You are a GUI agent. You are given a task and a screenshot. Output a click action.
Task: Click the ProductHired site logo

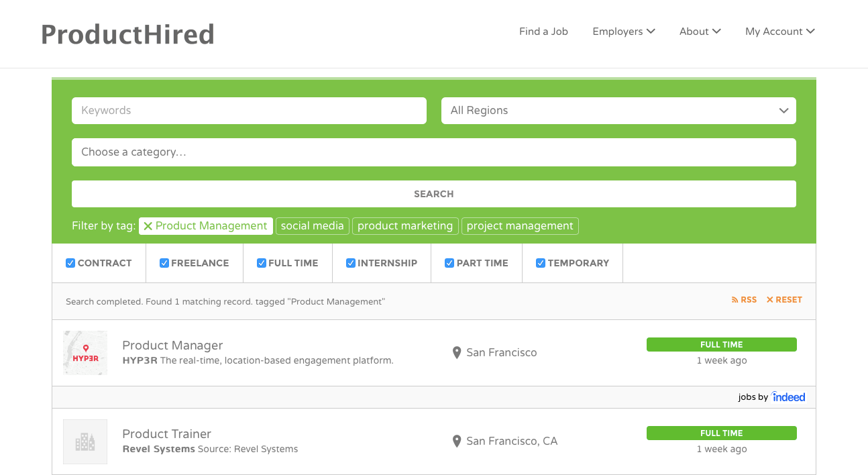[127, 34]
